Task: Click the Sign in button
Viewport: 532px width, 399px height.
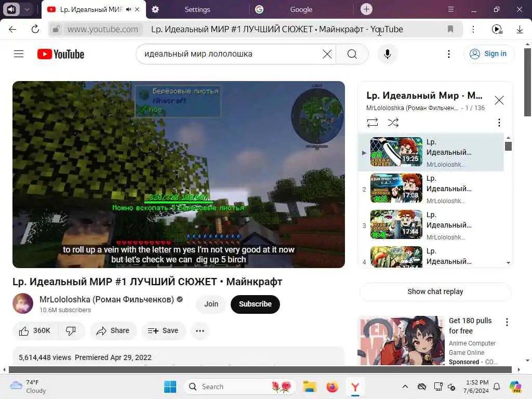Action: [488, 54]
